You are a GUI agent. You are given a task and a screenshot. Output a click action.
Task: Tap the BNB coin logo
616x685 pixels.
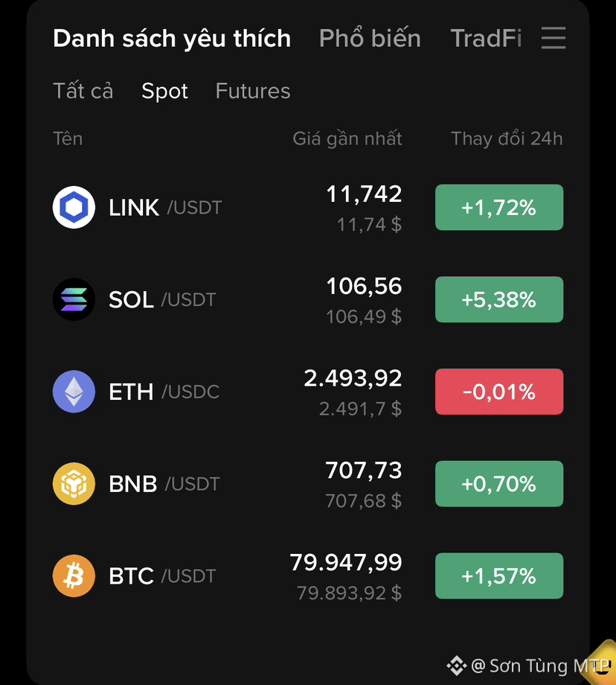point(74,484)
